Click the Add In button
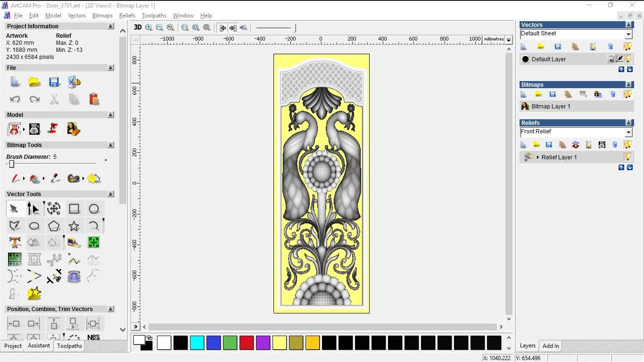The height and width of the screenshot is (362, 644). coord(550,346)
